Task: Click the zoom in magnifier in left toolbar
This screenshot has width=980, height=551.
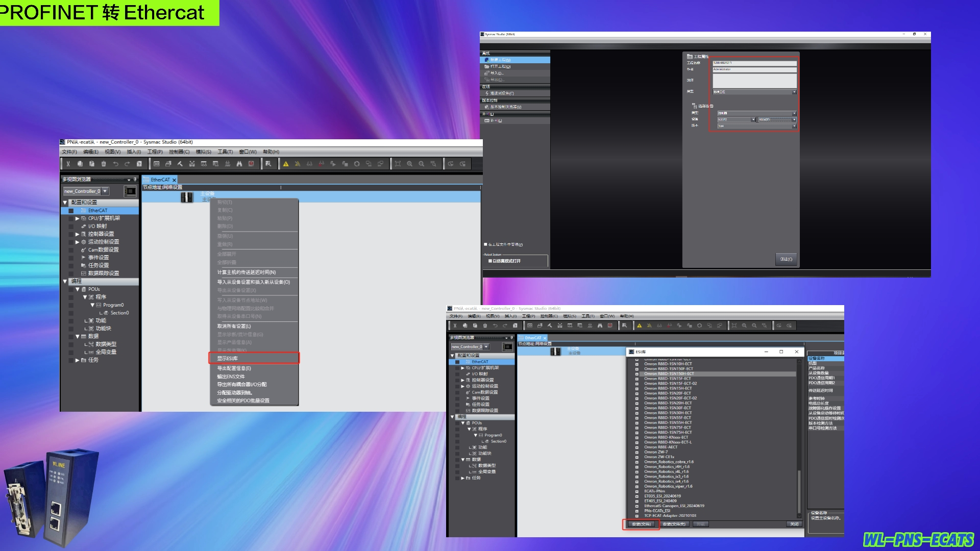Action: tap(409, 164)
